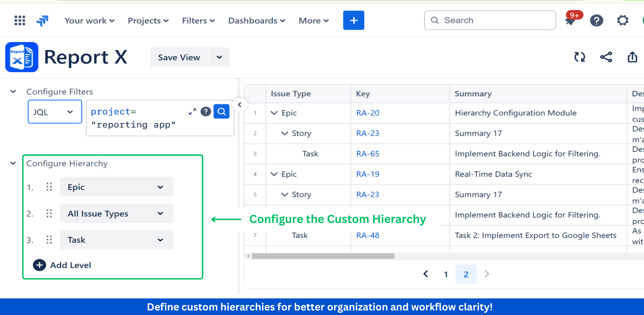Open the Your work menu
The height and width of the screenshot is (315, 644).
[90, 21]
